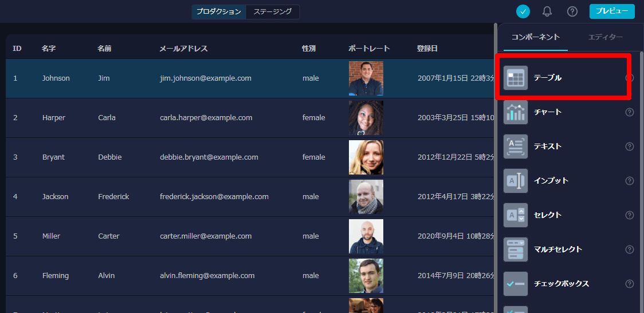Open the コンポーネント tab

pos(536,37)
